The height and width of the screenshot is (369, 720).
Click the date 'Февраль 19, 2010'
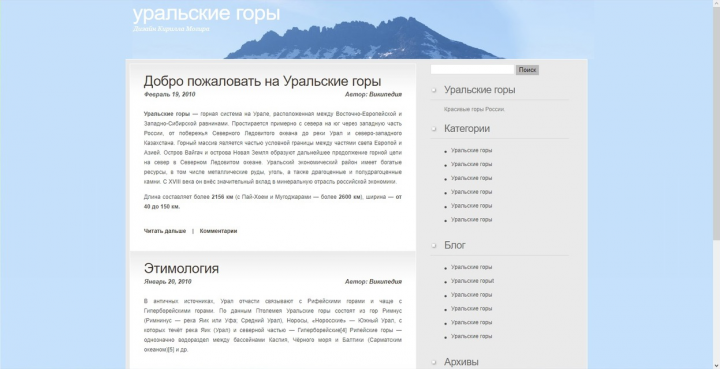[169, 95]
